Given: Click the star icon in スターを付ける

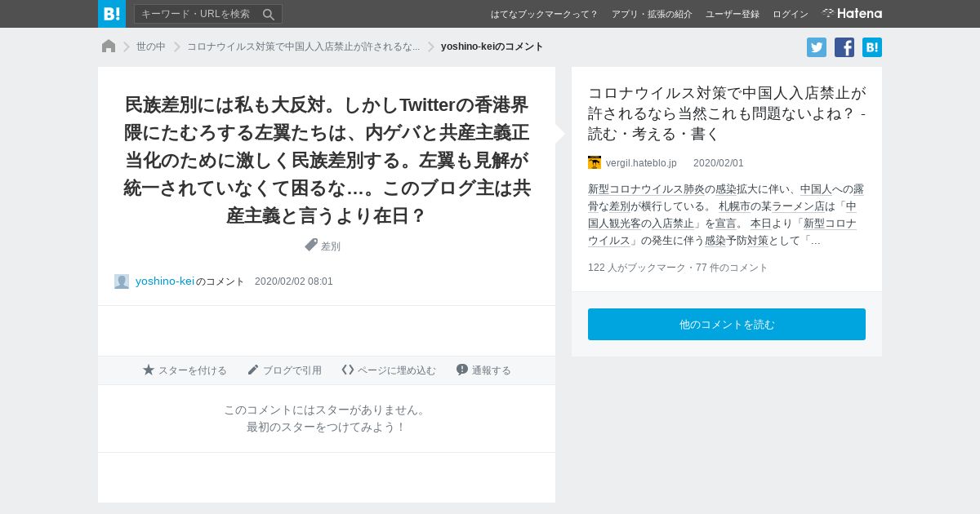Looking at the screenshot, I should (x=149, y=370).
